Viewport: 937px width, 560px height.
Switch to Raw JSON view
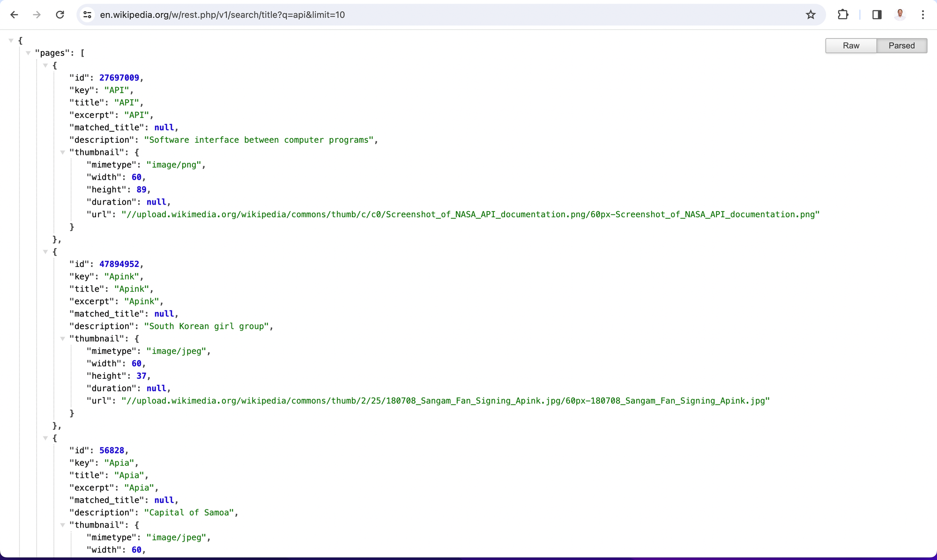tap(851, 45)
